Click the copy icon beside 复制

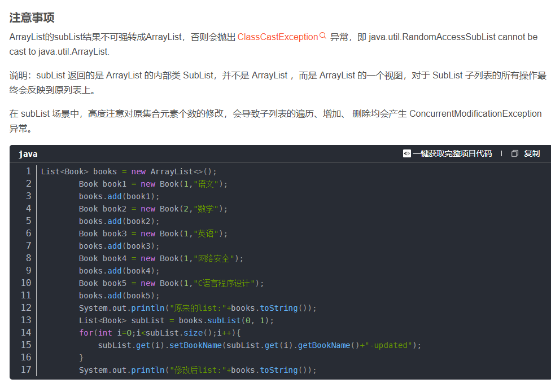tap(514, 153)
